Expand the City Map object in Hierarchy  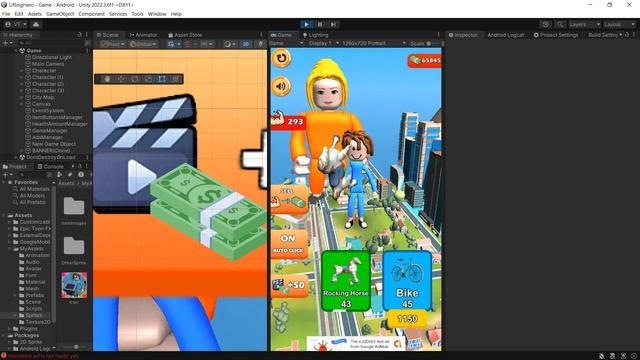click(x=22, y=98)
